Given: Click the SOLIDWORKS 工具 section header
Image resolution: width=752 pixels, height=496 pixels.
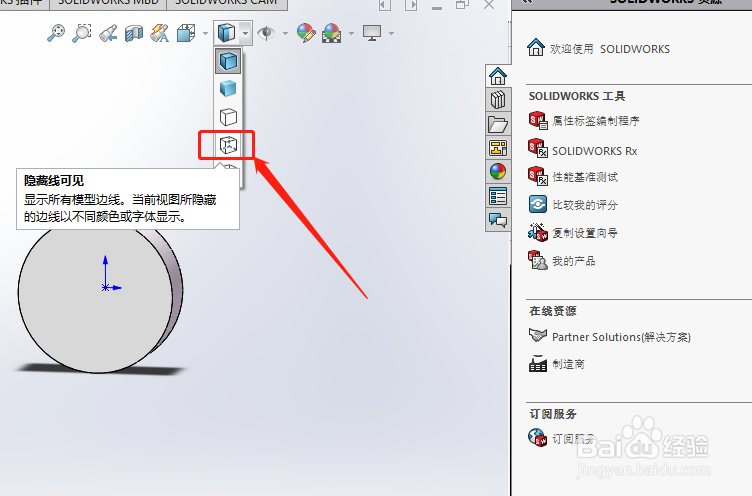Looking at the screenshot, I should (577, 96).
